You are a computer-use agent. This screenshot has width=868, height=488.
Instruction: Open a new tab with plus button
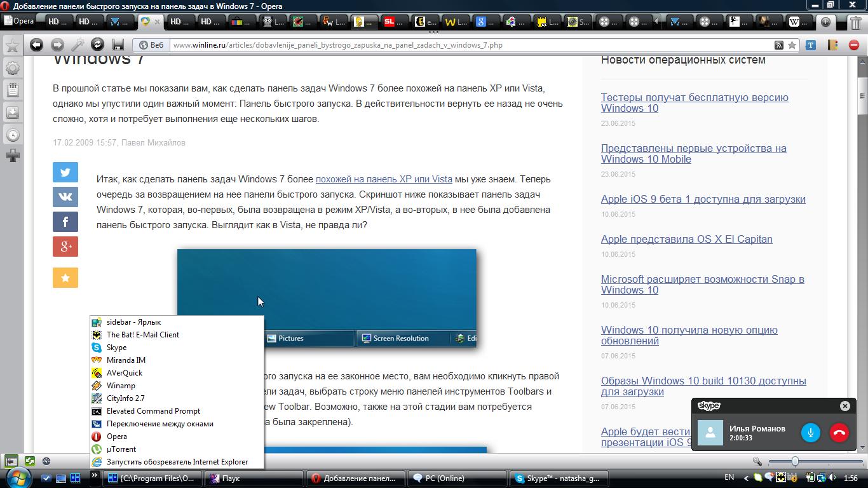click(x=825, y=22)
